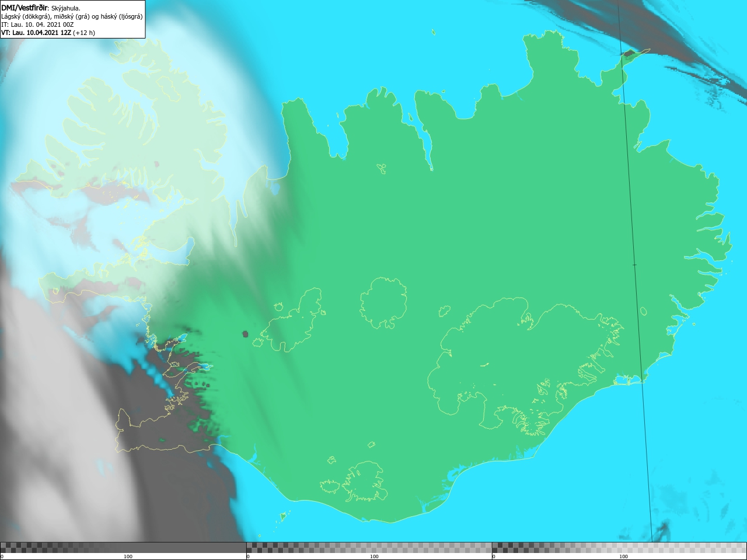Image resolution: width=747 pixels, height=560 pixels.
Task: Click the 'DMI/Vestfirðir' title in the legend
Action: coord(25,8)
